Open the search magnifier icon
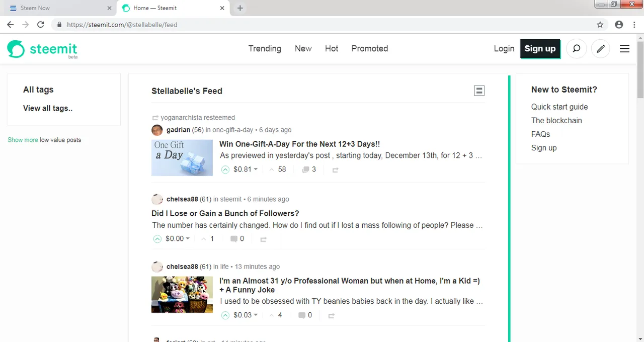 (x=577, y=49)
